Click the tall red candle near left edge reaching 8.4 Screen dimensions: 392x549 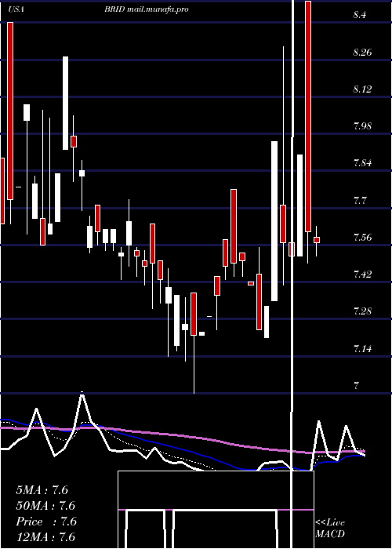point(10,111)
